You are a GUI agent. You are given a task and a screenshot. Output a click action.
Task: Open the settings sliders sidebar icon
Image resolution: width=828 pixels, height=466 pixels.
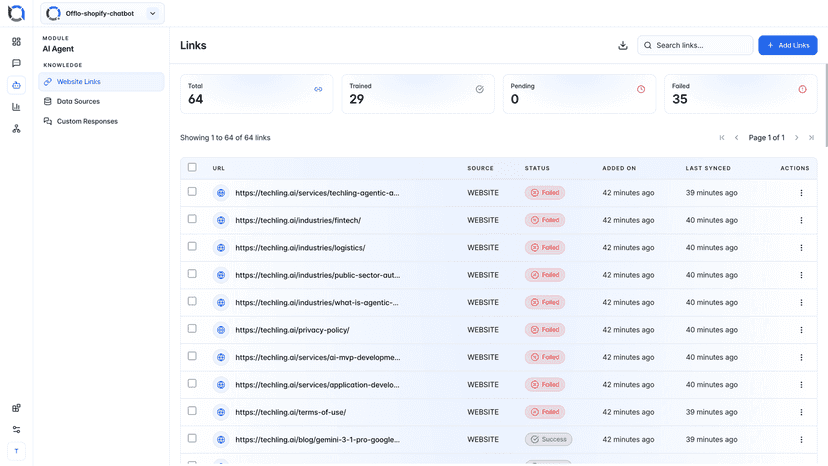pyautogui.click(x=16, y=430)
